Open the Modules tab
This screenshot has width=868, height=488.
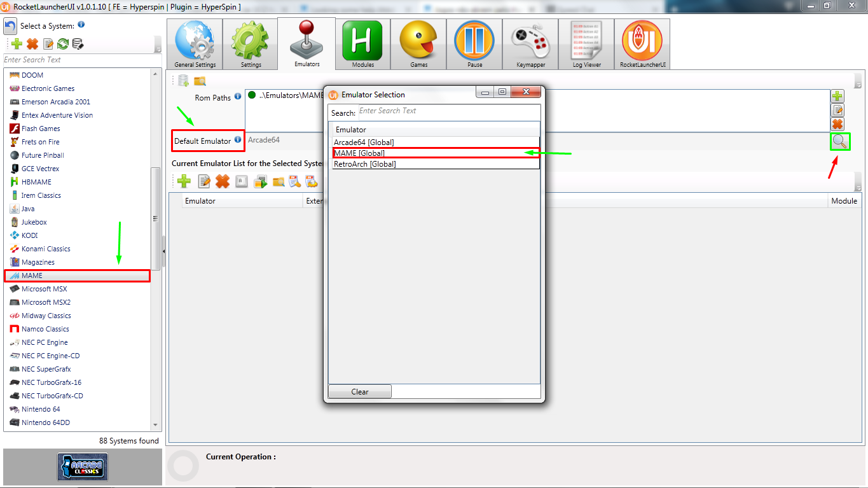point(362,44)
